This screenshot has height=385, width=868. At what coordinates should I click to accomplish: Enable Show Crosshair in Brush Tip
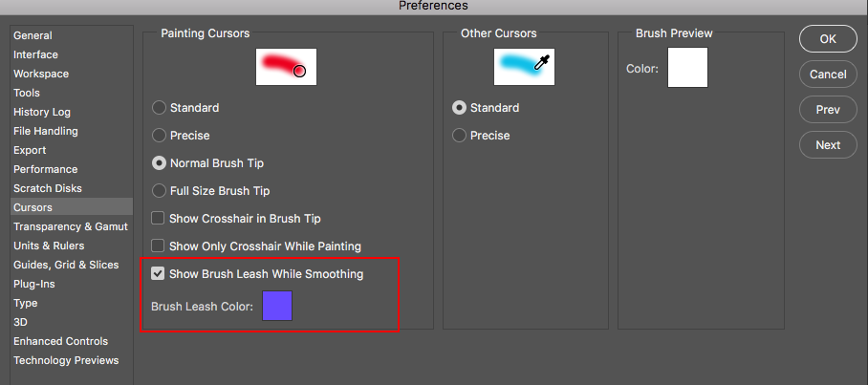click(x=159, y=219)
